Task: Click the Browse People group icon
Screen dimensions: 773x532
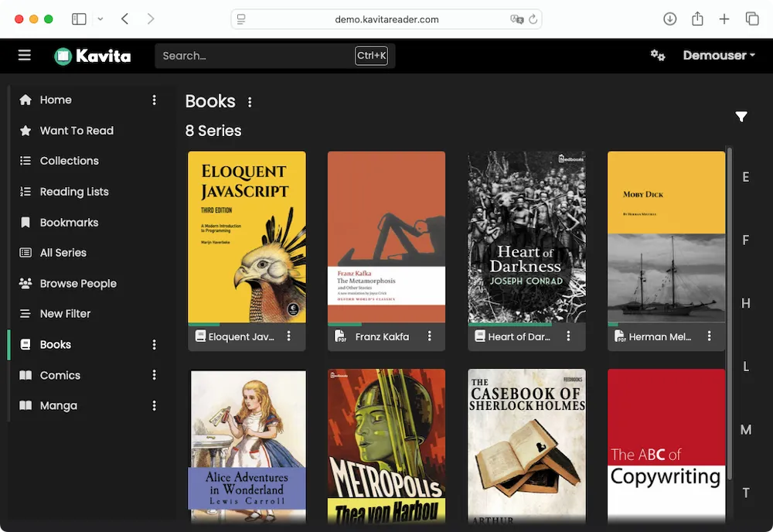Action: coord(26,284)
